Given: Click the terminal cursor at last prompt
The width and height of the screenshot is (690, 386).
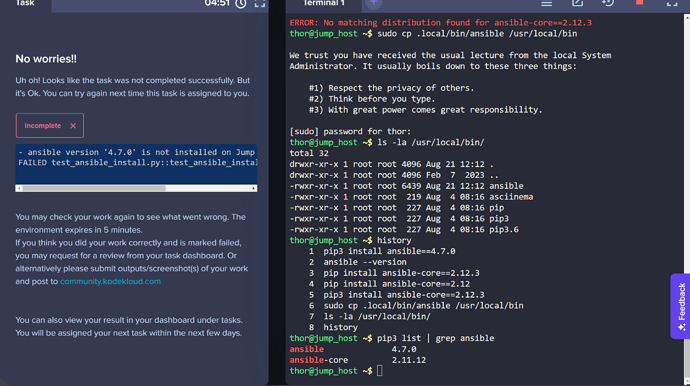Looking at the screenshot, I should coord(379,371).
